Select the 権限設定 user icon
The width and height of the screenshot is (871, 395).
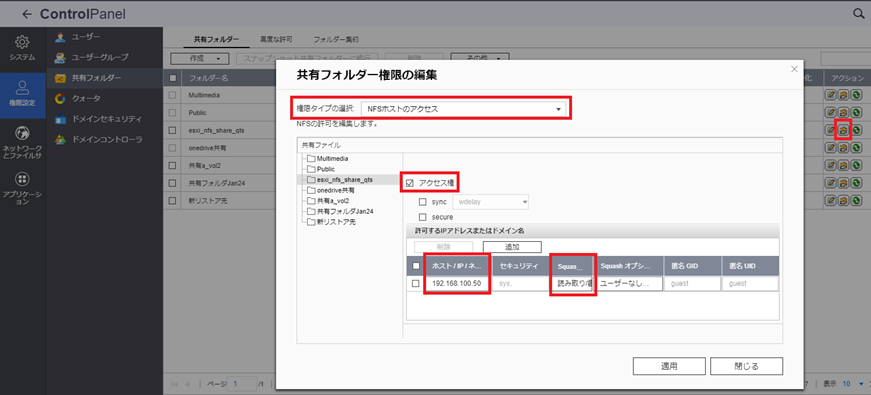[x=22, y=87]
